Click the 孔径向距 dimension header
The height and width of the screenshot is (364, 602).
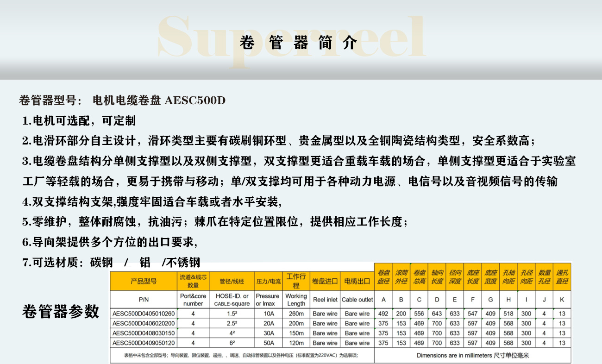[526, 277]
